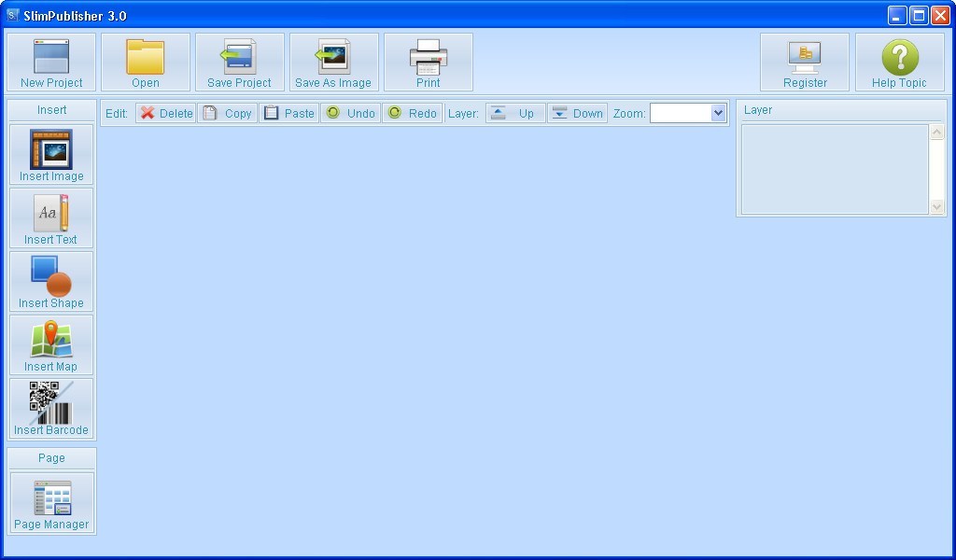
Task: Undo the last action
Action: (351, 113)
